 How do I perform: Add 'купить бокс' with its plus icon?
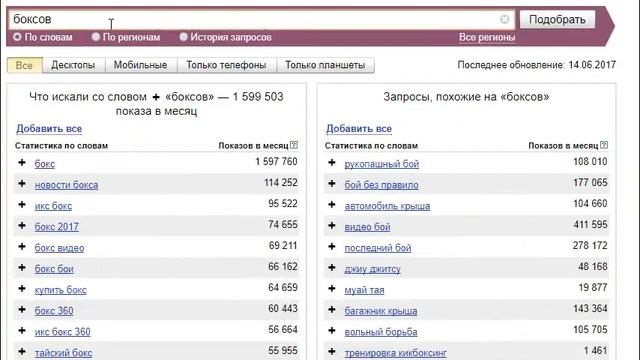coord(22,289)
